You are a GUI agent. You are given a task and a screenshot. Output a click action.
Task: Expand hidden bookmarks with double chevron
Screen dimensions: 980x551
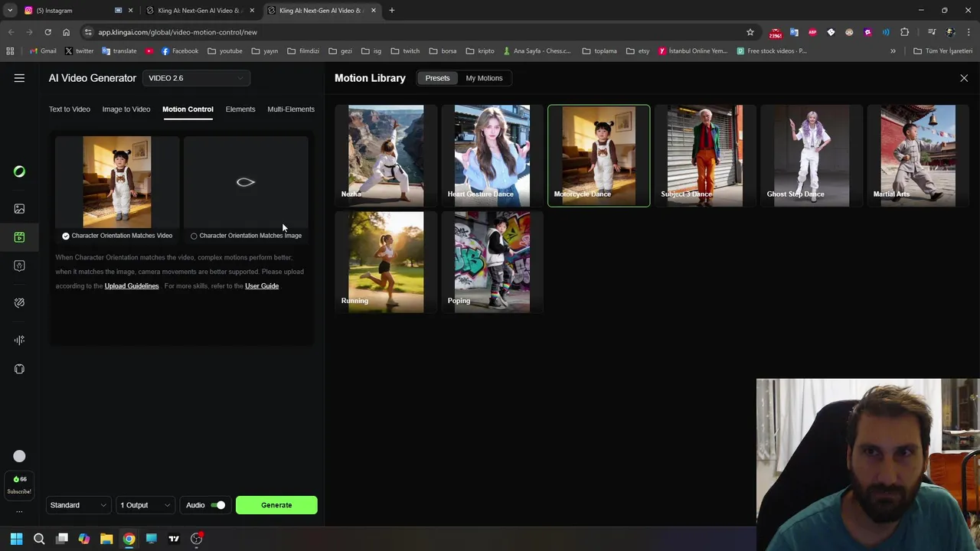(x=893, y=51)
